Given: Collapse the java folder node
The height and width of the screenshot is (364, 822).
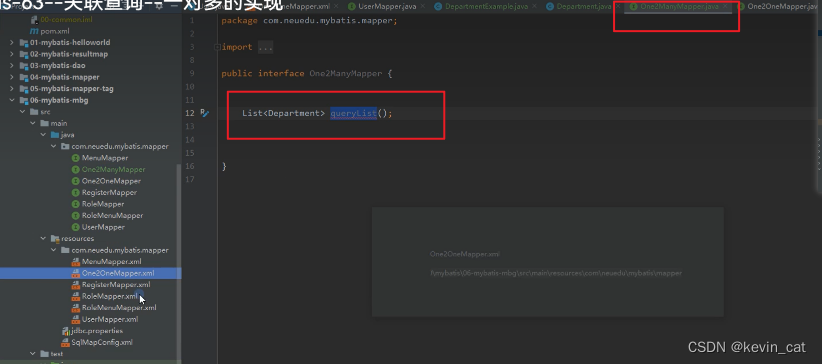Looking at the screenshot, I should (x=43, y=135).
